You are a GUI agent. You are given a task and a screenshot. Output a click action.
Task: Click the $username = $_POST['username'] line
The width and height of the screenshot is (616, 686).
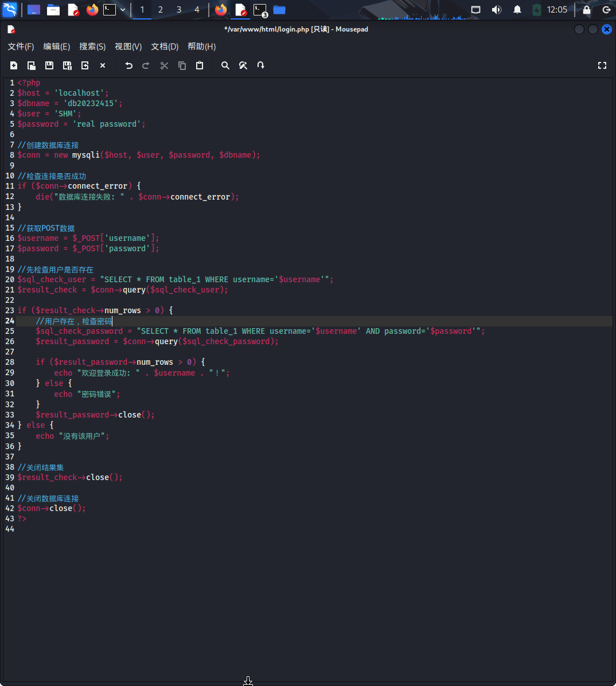(88, 238)
